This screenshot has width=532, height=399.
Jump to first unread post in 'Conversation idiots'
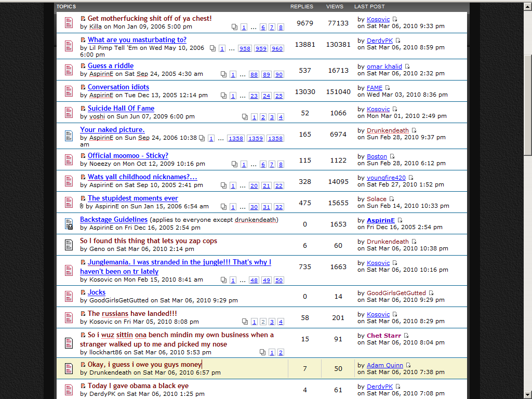coord(83,87)
